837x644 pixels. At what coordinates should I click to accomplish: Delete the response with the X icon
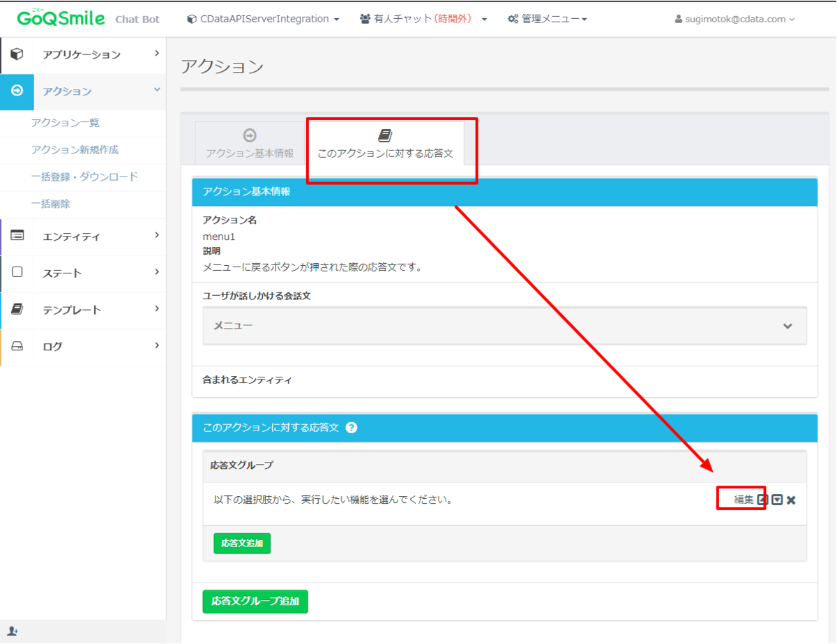pyautogui.click(x=791, y=500)
